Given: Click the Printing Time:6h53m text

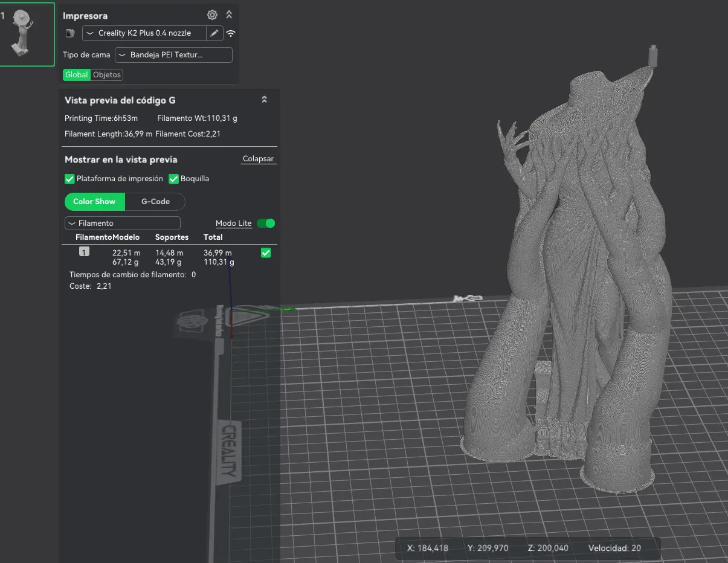Looking at the screenshot, I should point(101,118).
